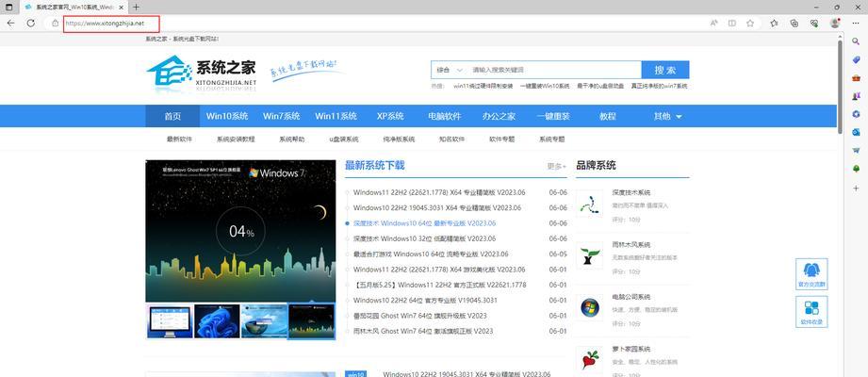Viewport: 868px width, 377px height.
Task: Open the profile avatar icon
Action: click(x=835, y=24)
